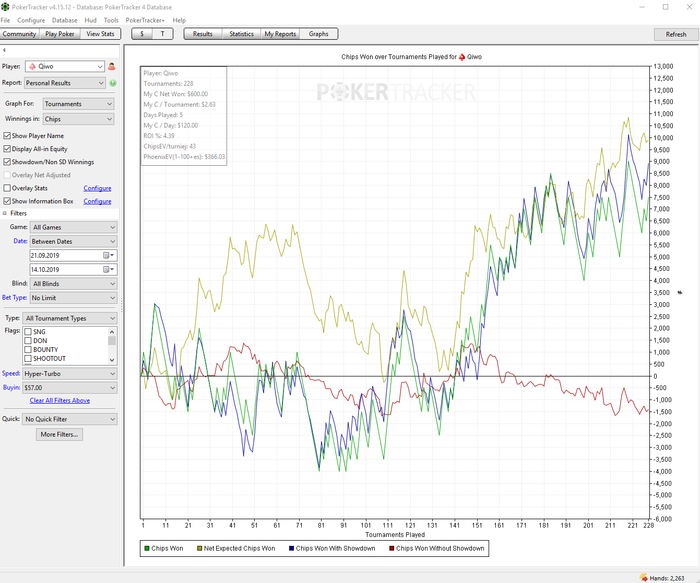Viewport: 700px width, 583px height.
Task: Open the Bet Type No Limit dropdown
Action: (73, 298)
